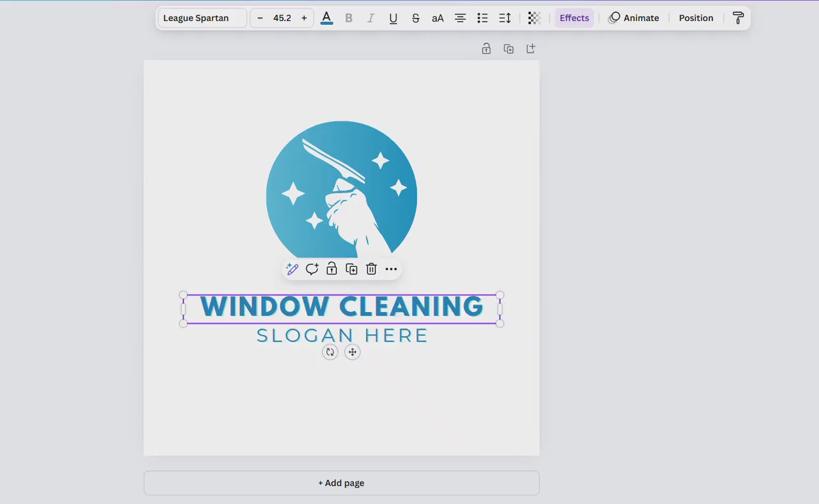Duplicate the selected text element
The height and width of the screenshot is (504, 819).
point(351,269)
